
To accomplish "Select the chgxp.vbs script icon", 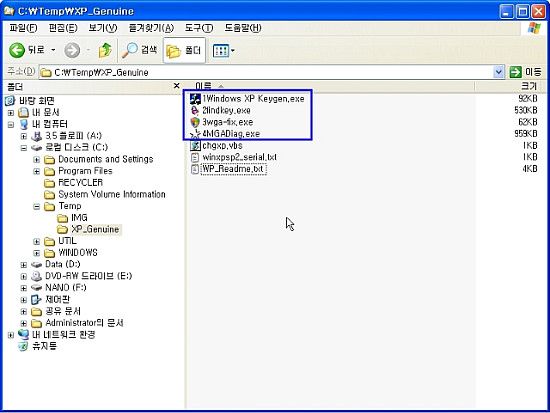I will (x=195, y=145).
